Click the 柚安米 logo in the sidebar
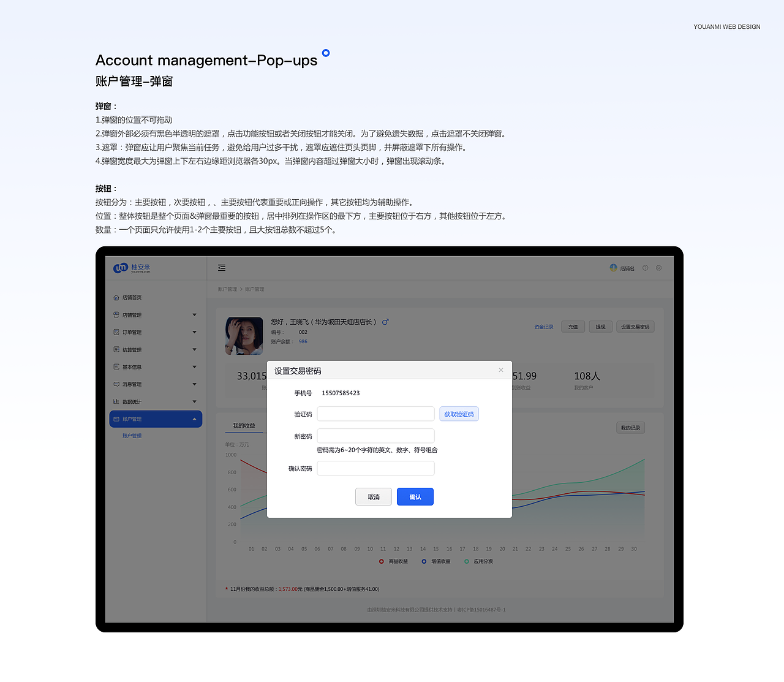Image resolution: width=784 pixels, height=682 pixels. (x=132, y=268)
